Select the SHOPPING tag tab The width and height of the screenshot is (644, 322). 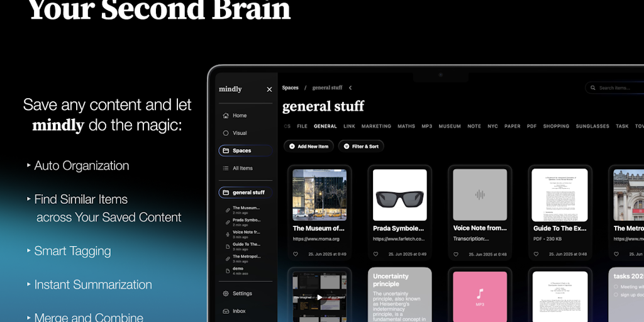(x=556, y=126)
